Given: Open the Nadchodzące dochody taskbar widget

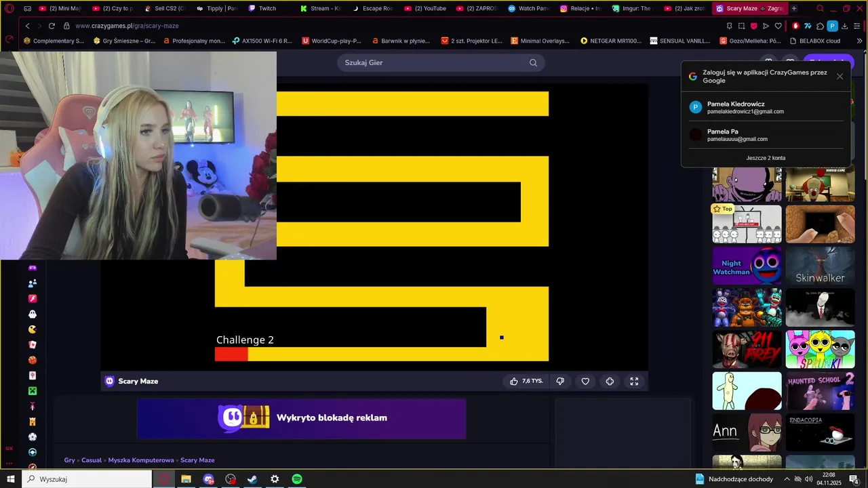Looking at the screenshot, I should click(734, 479).
